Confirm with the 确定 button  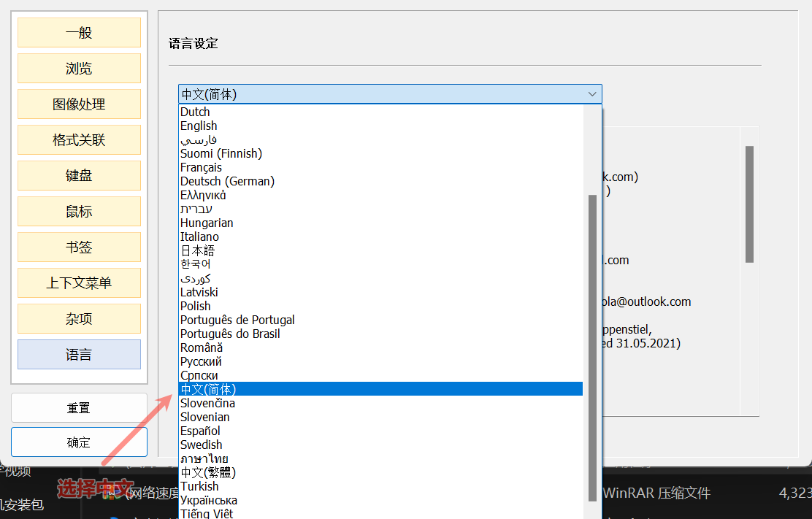[x=79, y=442]
